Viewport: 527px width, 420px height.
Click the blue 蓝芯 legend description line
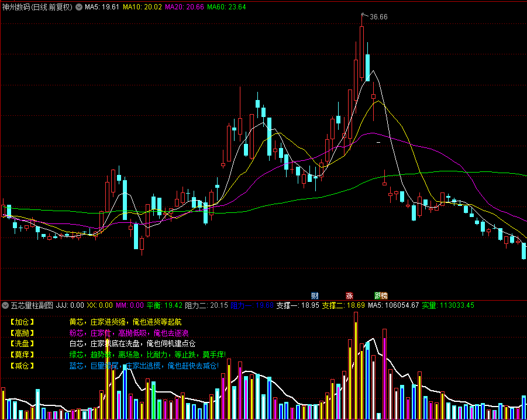pos(144,366)
